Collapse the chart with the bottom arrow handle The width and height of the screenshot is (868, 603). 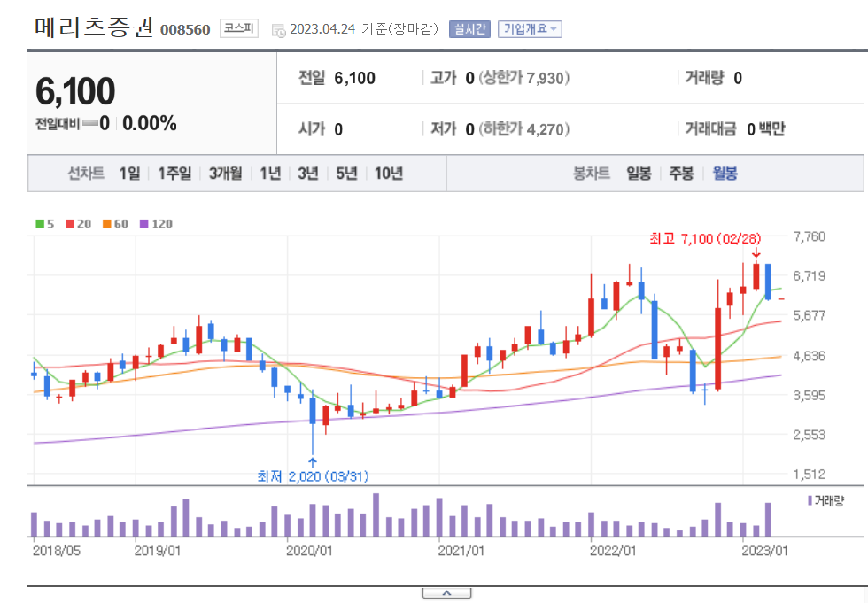tap(446, 593)
